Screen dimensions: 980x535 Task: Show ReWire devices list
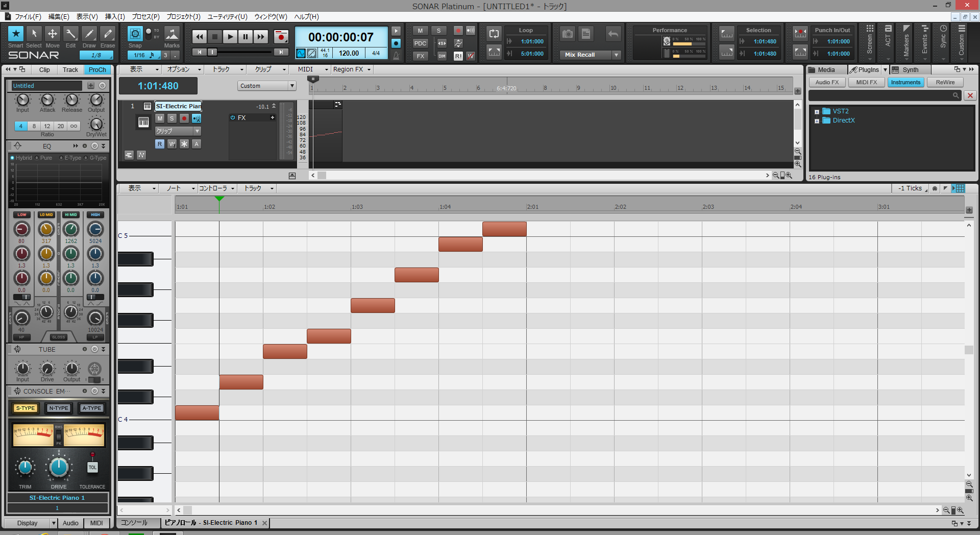coord(945,82)
